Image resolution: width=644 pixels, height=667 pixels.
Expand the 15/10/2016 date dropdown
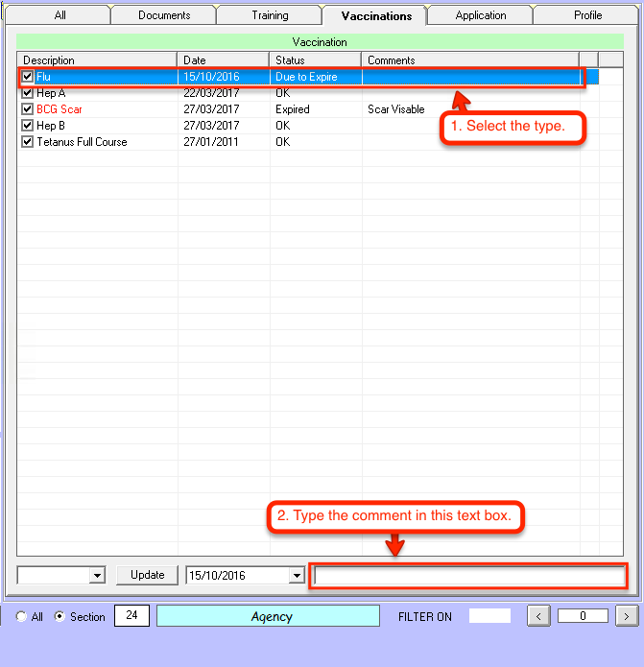point(296,576)
